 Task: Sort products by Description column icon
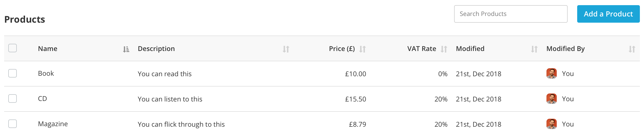coord(286,49)
